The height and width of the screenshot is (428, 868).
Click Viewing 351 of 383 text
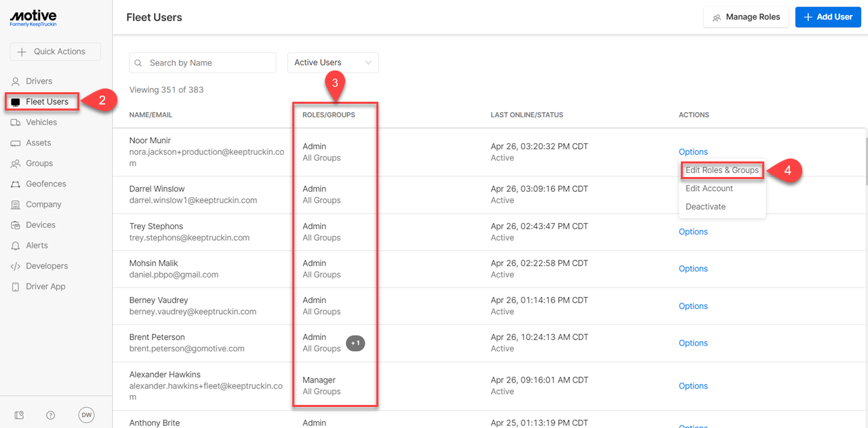tap(166, 90)
